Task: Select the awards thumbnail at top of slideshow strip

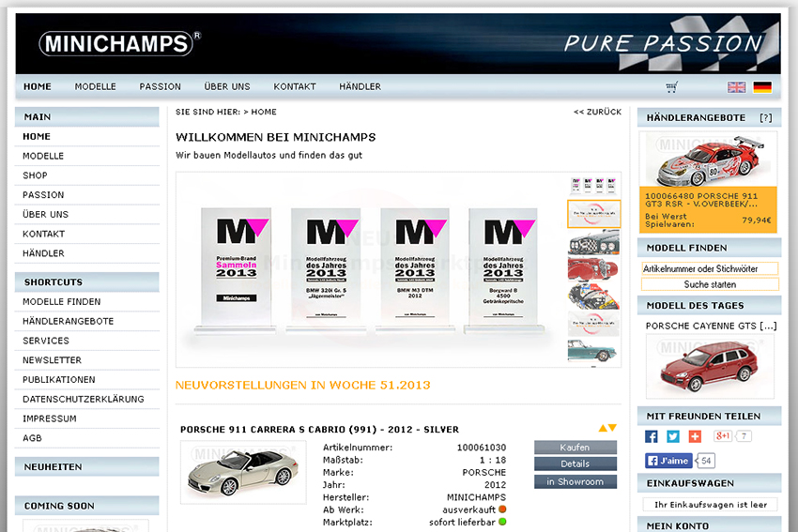Action: 594,186
